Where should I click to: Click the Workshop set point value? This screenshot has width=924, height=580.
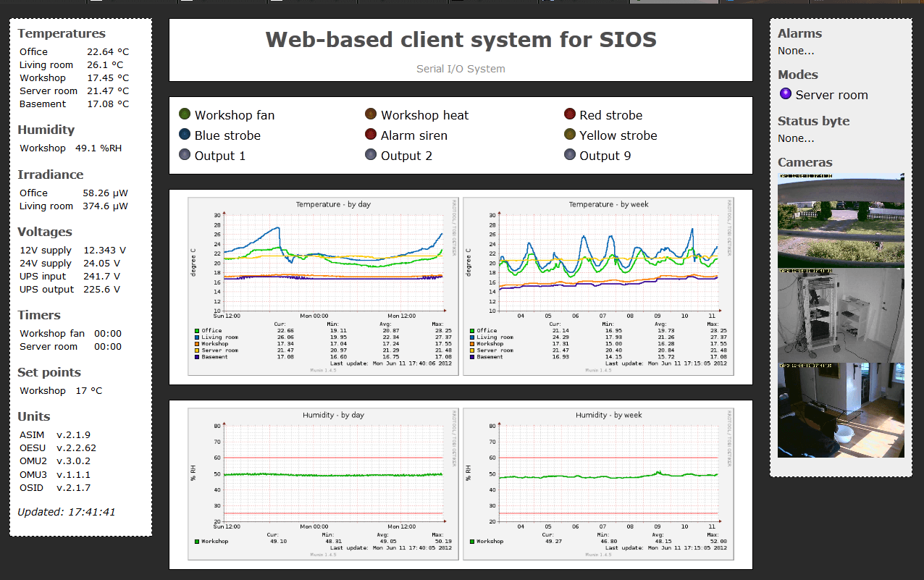pos(88,390)
